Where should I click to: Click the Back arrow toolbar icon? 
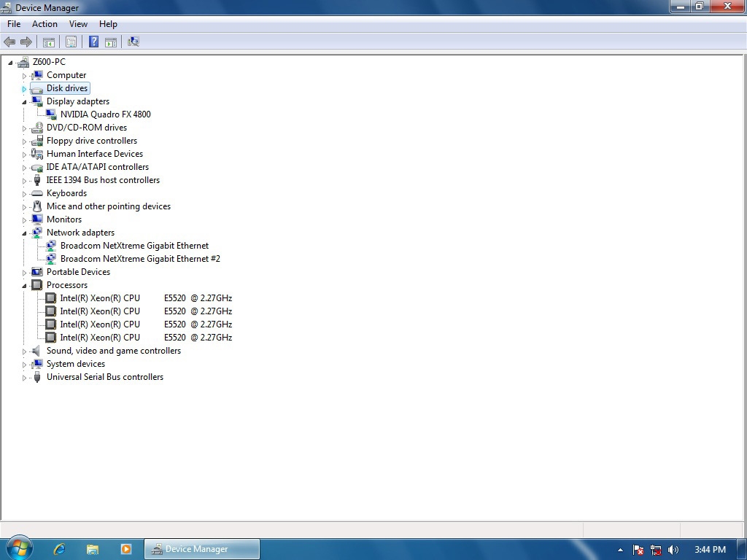click(9, 42)
